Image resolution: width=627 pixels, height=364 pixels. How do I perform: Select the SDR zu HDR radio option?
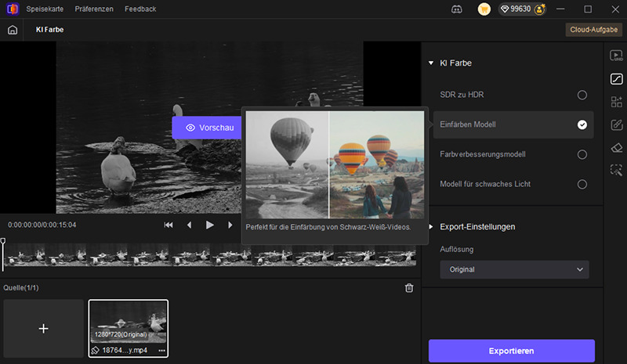pos(582,95)
